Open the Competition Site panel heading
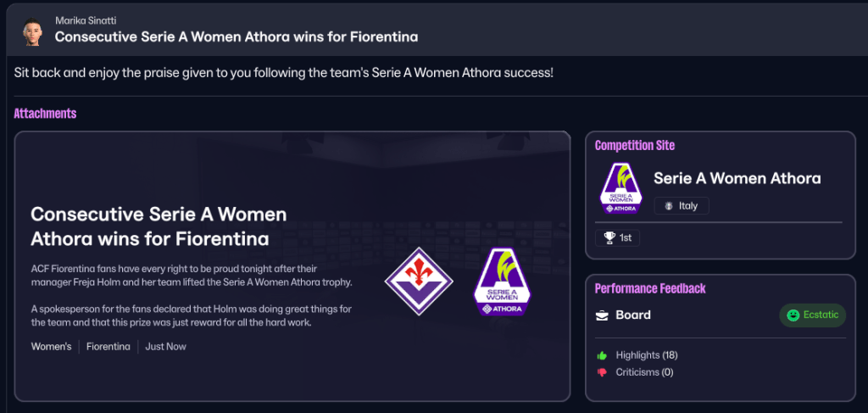The height and width of the screenshot is (413, 868). coord(635,146)
